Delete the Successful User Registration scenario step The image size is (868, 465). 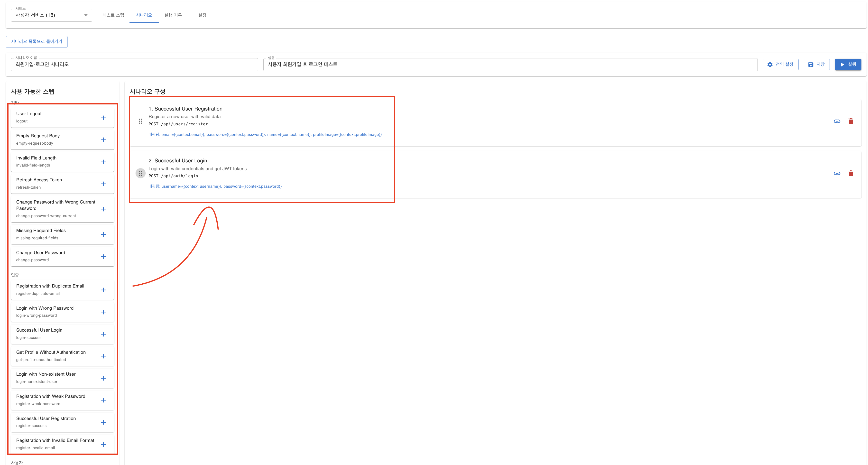click(850, 121)
